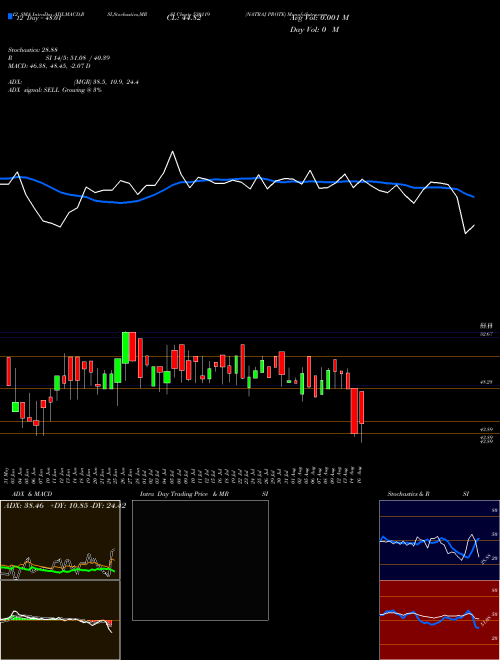Click the 'MACD: 46.38, 48.45, -2.07 D' line
Screen dimensions: 500x660
(x=49, y=66)
